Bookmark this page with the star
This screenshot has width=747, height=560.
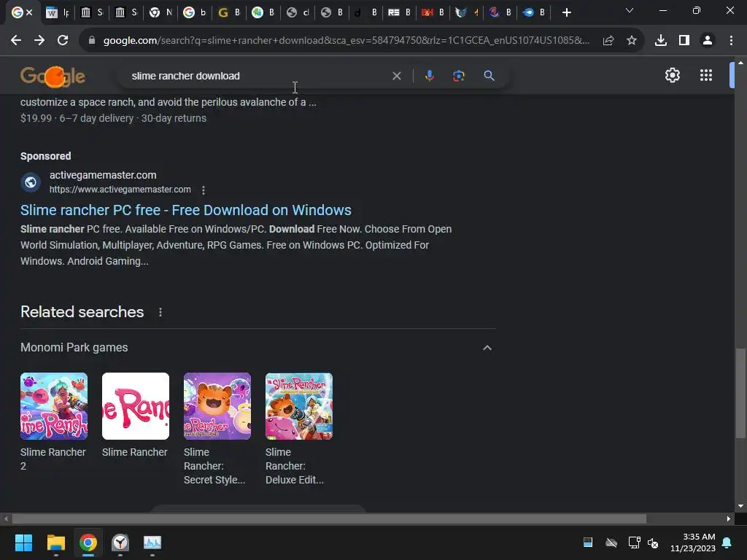click(x=632, y=41)
